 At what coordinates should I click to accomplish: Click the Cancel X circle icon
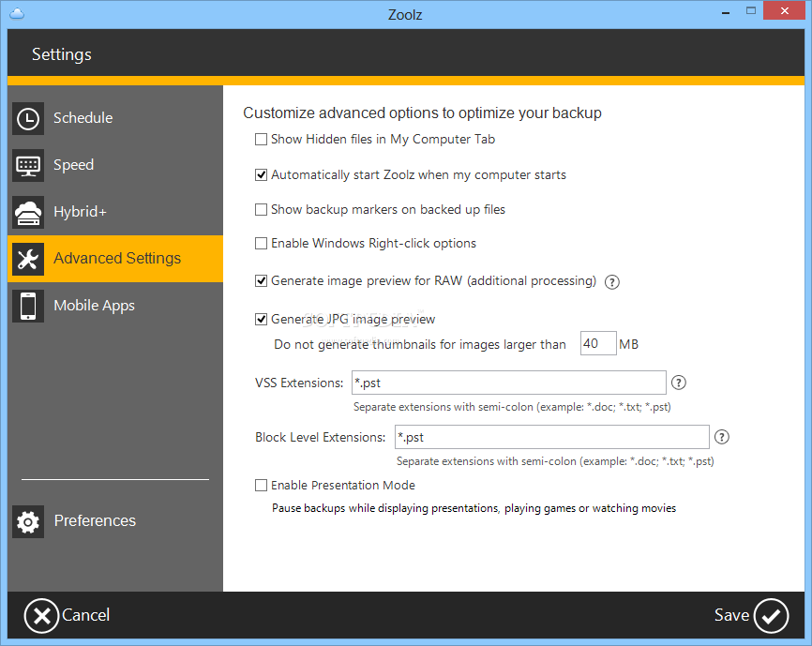click(41, 616)
